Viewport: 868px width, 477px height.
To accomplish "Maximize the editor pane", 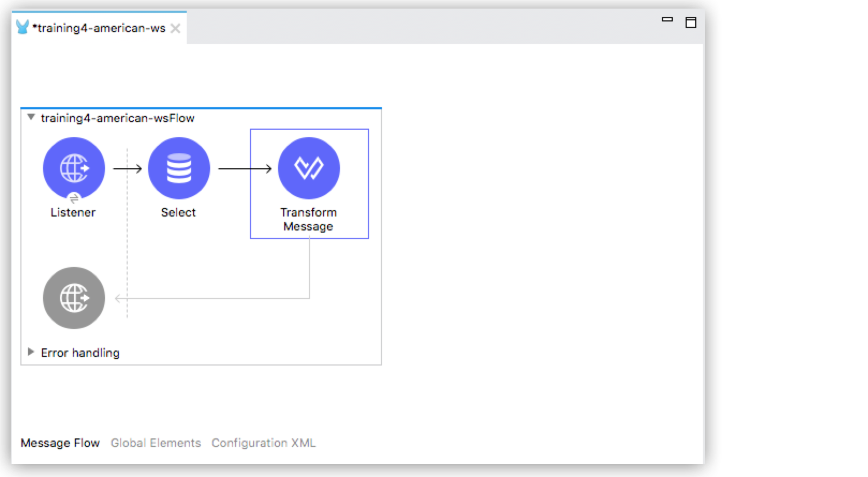I will (691, 22).
